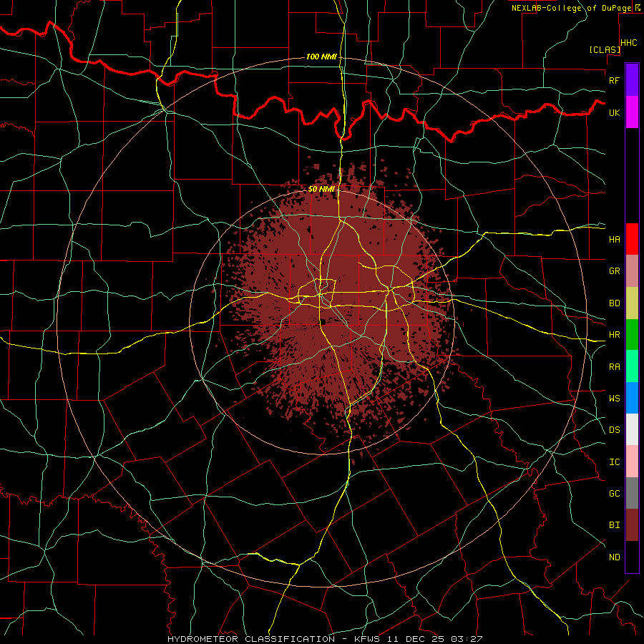Click the WS blue legend swatch
Image resolution: width=644 pixels, height=644 pixels.
tap(632, 398)
